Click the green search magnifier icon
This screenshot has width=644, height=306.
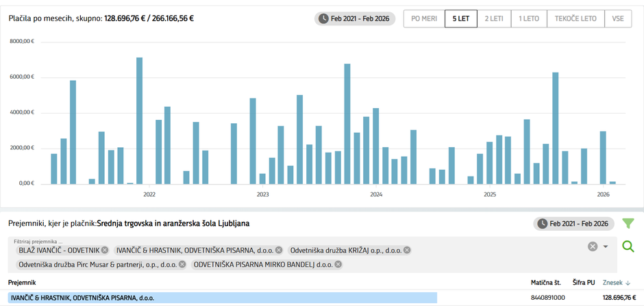628,246
